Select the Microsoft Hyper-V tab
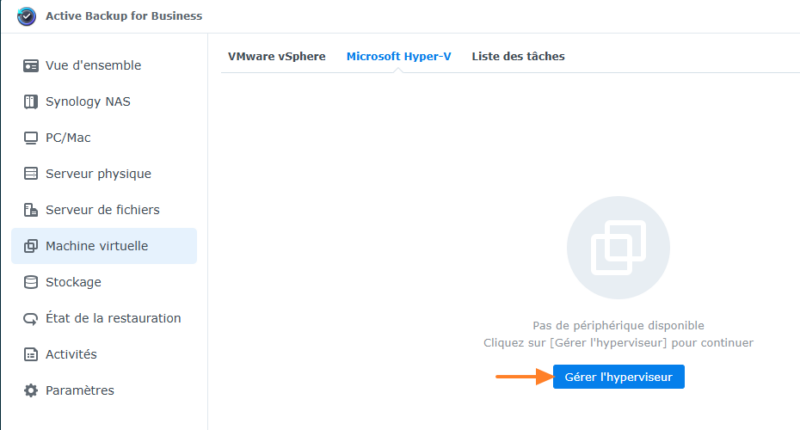This screenshot has width=800, height=430. pyautogui.click(x=398, y=57)
